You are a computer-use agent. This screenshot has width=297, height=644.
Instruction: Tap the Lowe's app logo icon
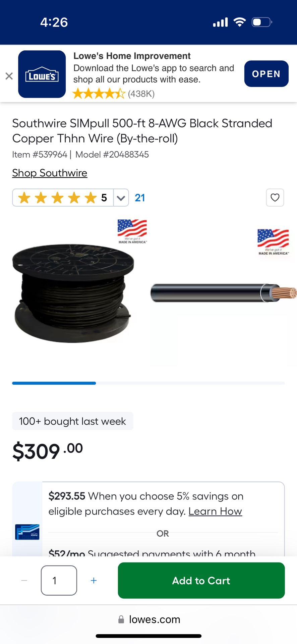[42, 74]
